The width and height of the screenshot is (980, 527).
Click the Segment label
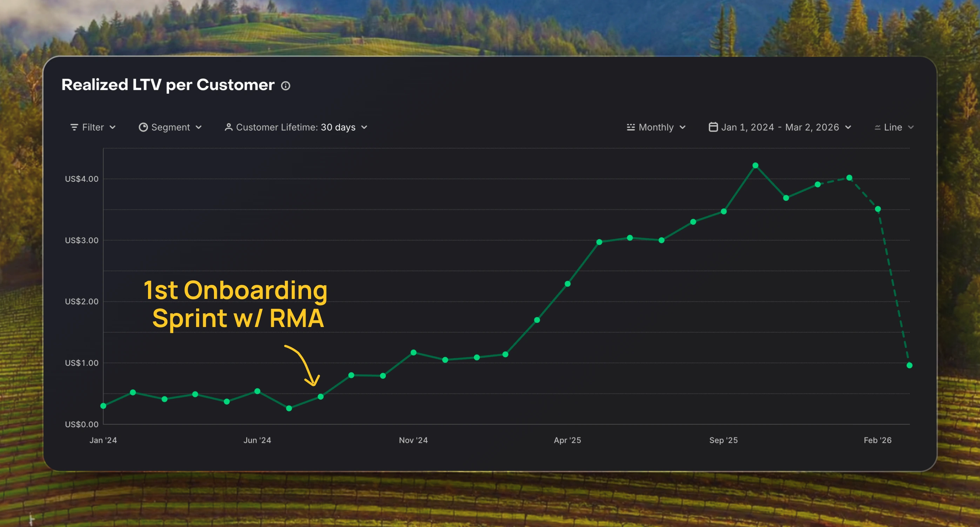(170, 127)
